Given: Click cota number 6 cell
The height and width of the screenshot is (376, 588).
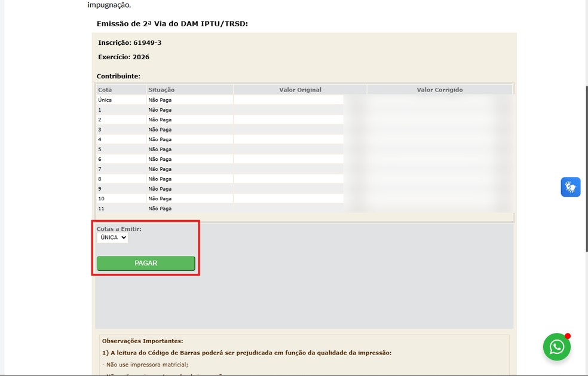Looking at the screenshot, I should click(121, 159).
